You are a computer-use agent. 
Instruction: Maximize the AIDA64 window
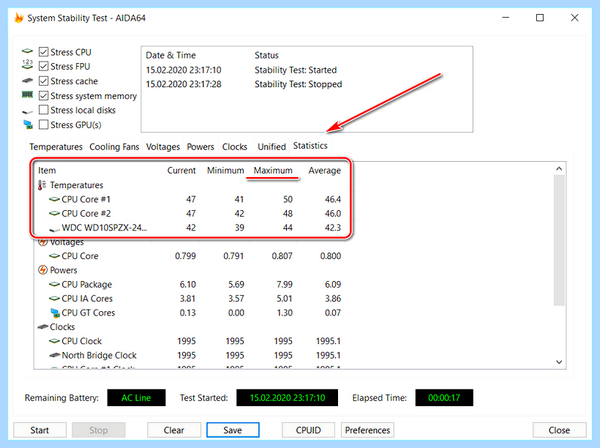pyautogui.click(x=540, y=18)
